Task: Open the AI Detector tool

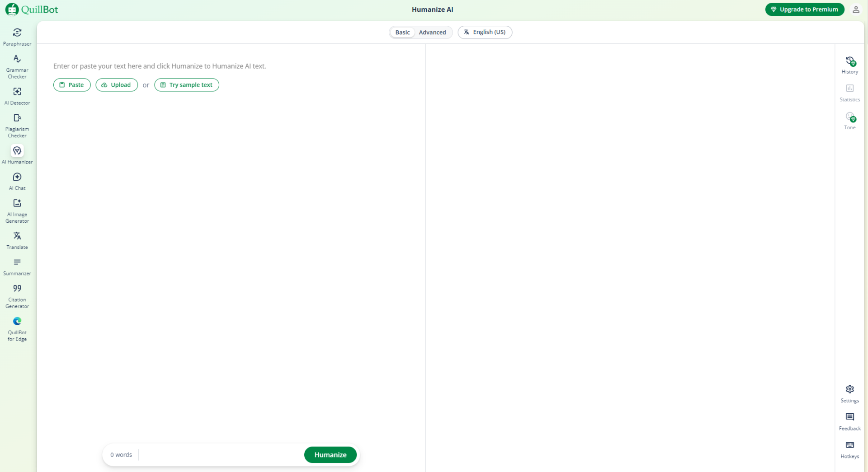Action: (x=17, y=96)
